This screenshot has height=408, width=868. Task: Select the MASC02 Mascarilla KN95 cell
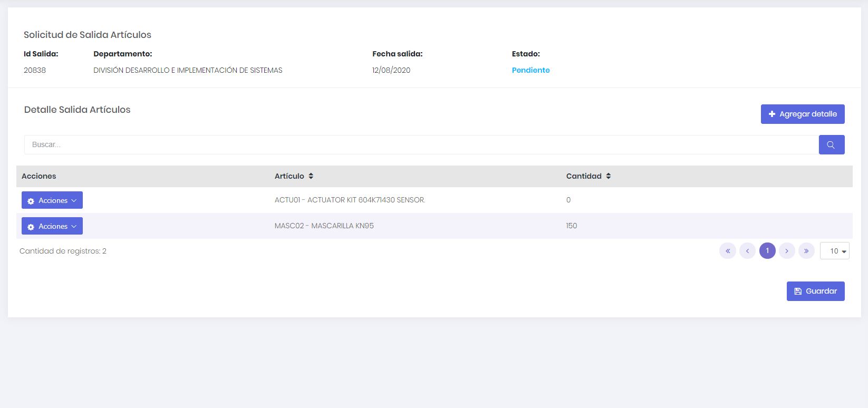click(324, 226)
